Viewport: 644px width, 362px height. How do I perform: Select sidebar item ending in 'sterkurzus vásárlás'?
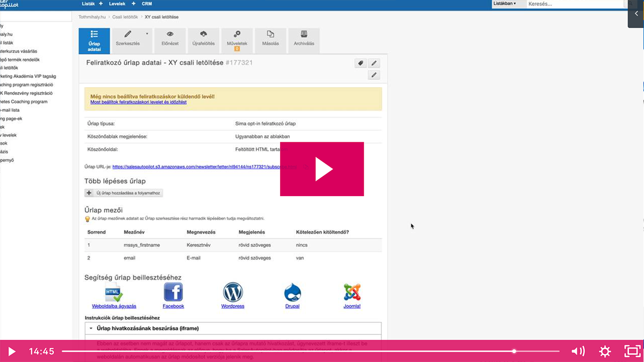point(19,51)
